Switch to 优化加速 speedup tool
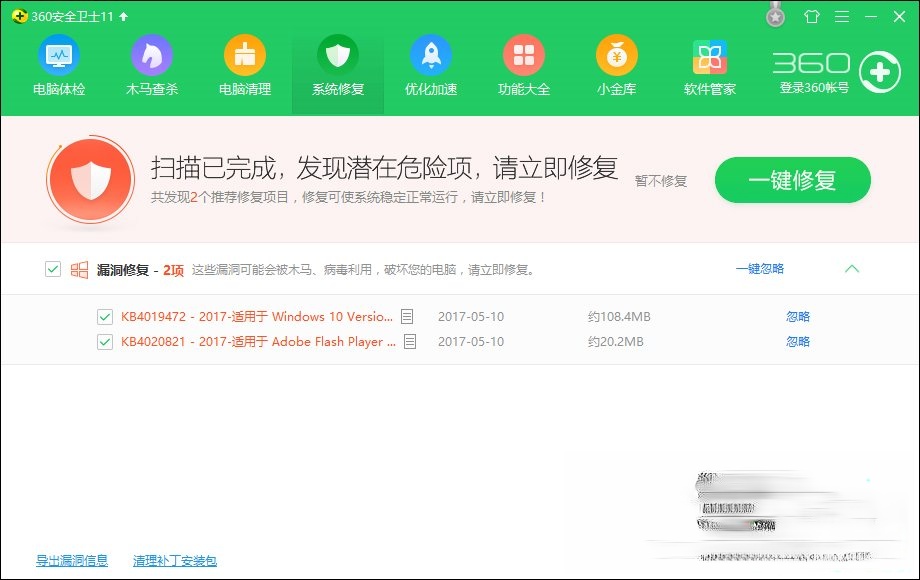Viewport: 920px width, 580px height. pos(430,65)
